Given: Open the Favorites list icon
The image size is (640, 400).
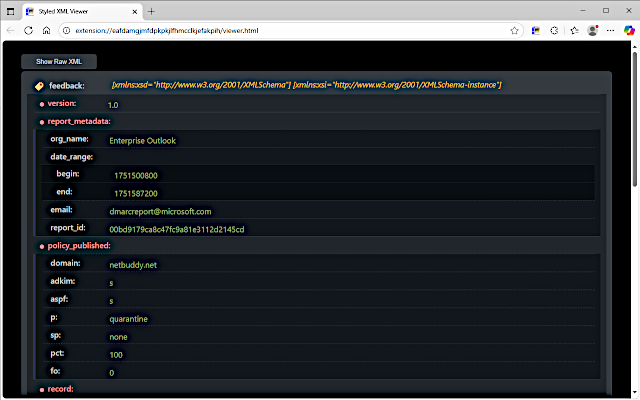Looking at the screenshot, I should pos(574,31).
